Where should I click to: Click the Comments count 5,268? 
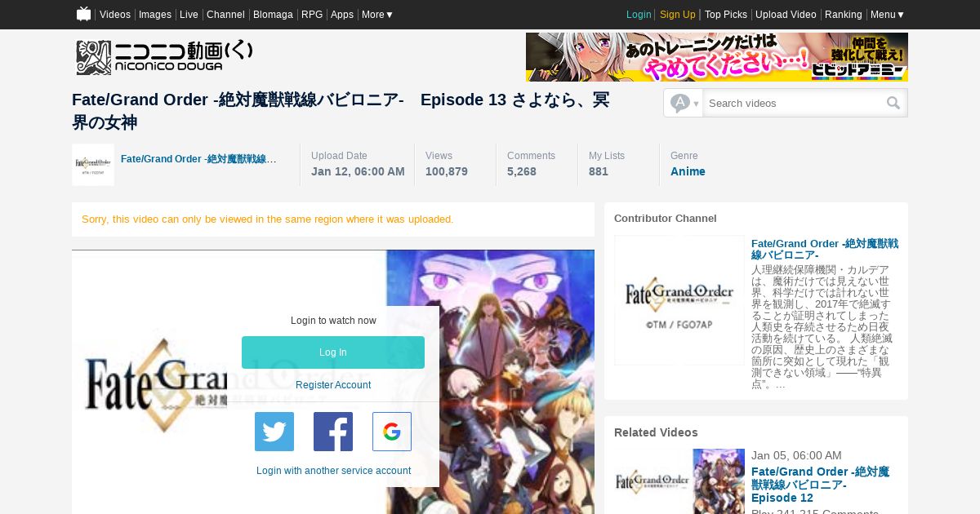point(522,171)
